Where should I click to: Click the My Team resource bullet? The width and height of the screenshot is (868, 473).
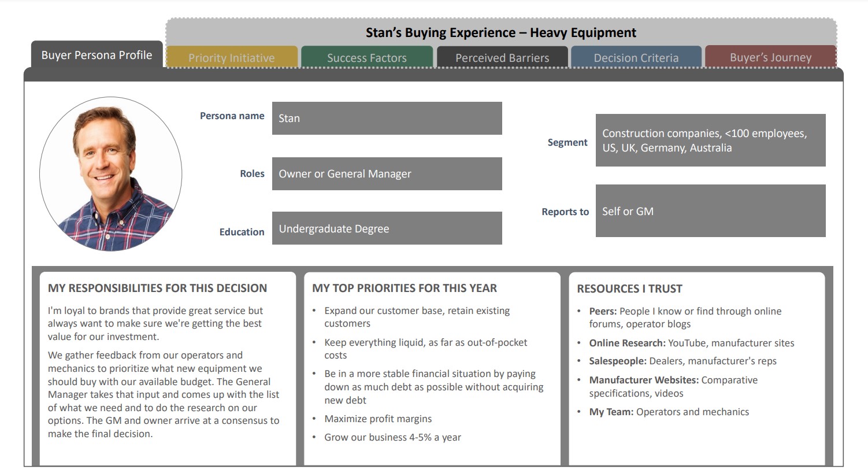669,412
